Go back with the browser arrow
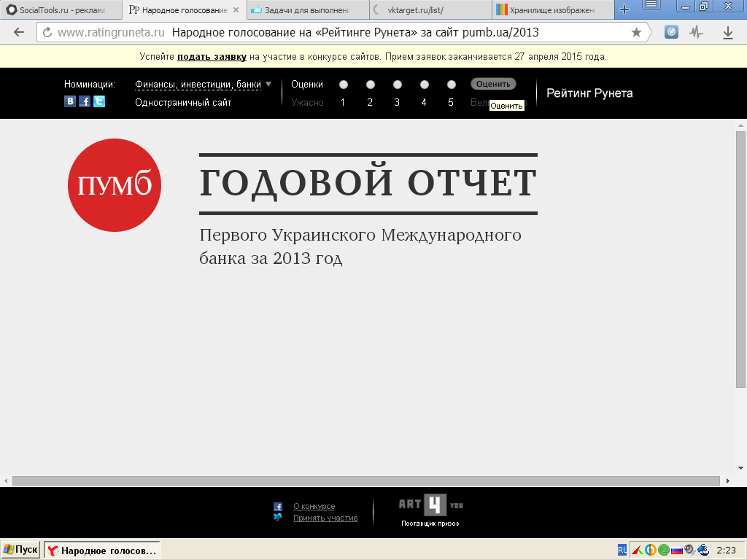The width and height of the screenshot is (747, 560). pyautogui.click(x=18, y=32)
